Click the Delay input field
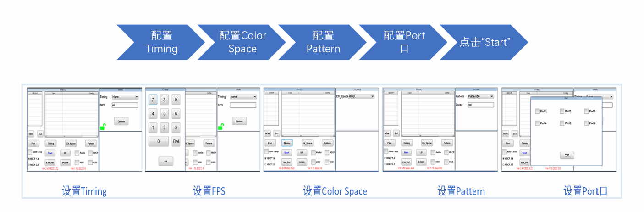The height and width of the screenshot is (212, 644). 480,105
